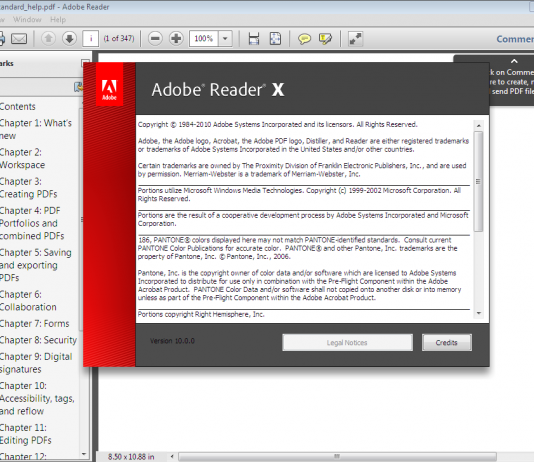Click Portions copyright Right Hemisphere text
534x462 pixels.
click(201, 314)
